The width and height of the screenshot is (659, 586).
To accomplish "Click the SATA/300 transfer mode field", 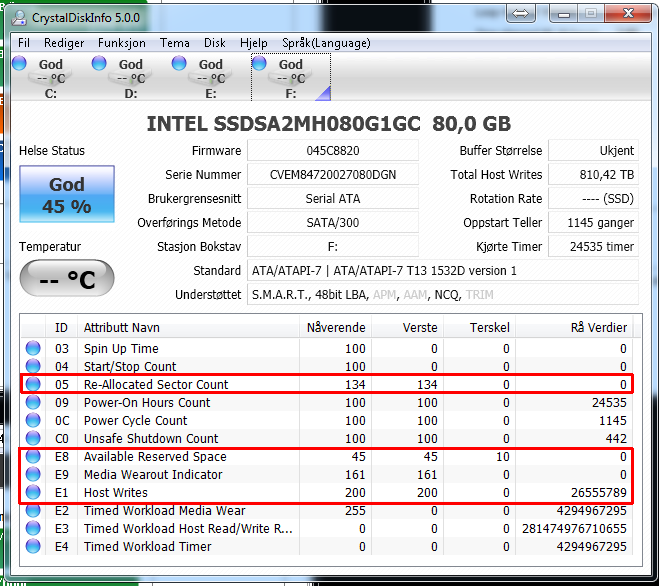I will pyautogui.click(x=333, y=222).
